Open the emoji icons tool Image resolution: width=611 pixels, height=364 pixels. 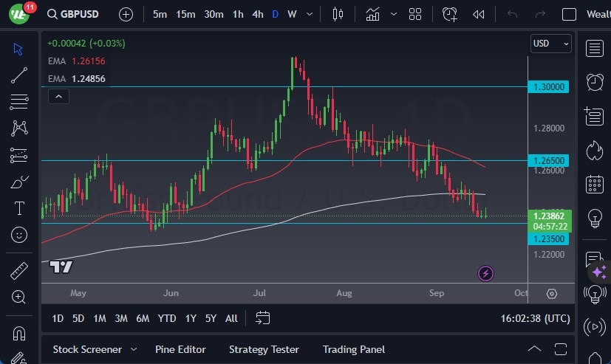coord(19,236)
